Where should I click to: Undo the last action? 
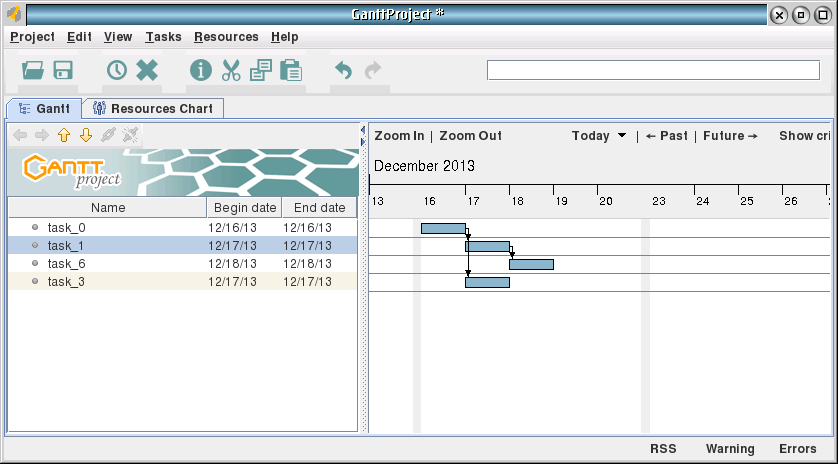pos(343,70)
